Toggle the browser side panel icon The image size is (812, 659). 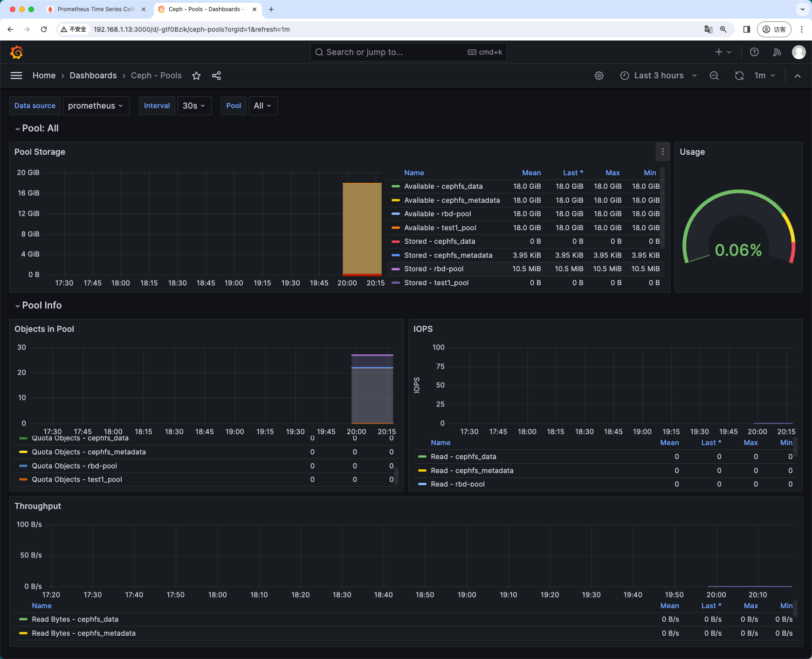click(x=746, y=29)
